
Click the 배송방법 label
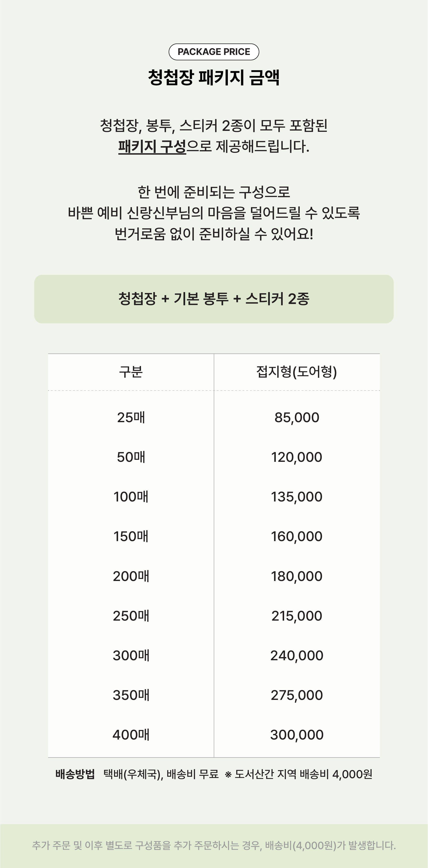click(75, 774)
